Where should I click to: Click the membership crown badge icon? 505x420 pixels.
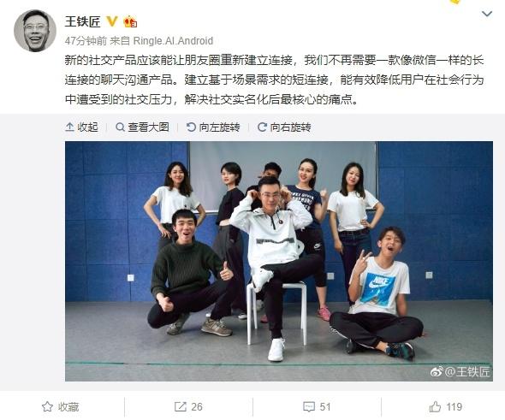[x=130, y=21]
